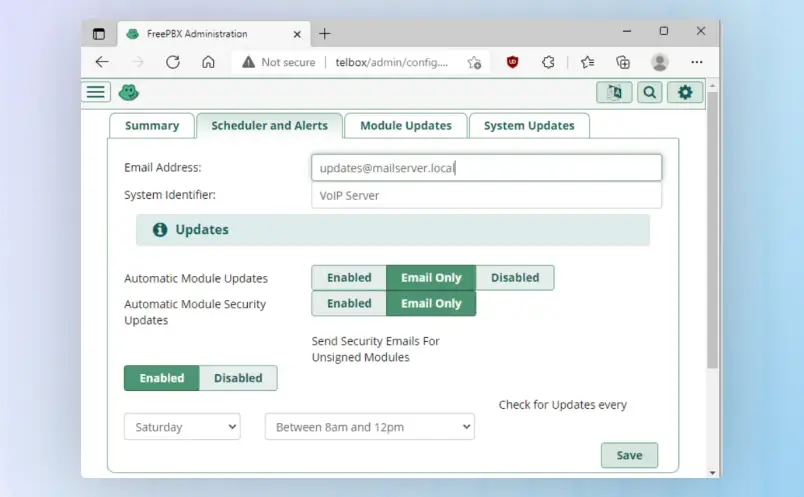The width and height of the screenshot is (804, 497).
Task: Go to browser home page
Action: click(x=208, y=62)
